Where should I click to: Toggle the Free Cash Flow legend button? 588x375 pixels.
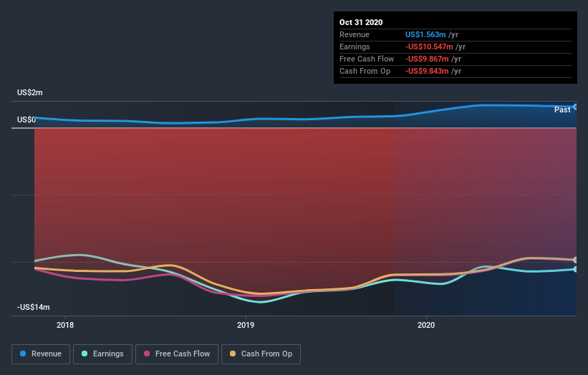click(x=177, y=354)
